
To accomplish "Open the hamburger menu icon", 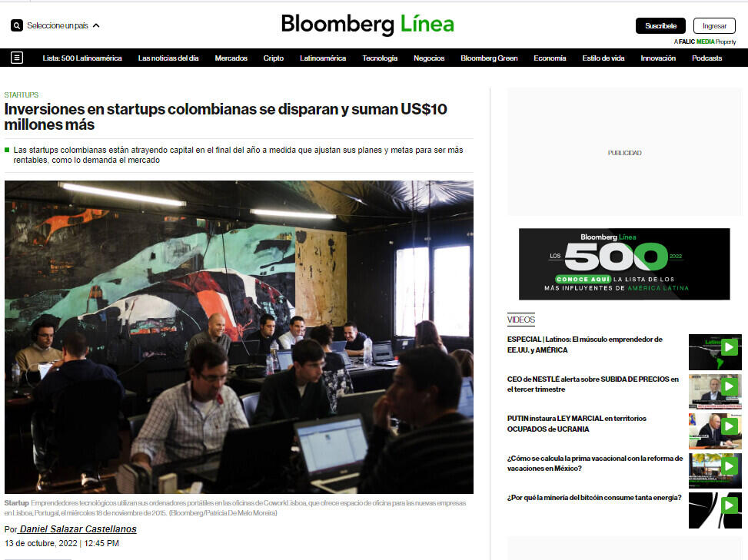I will tap(17, 58).
